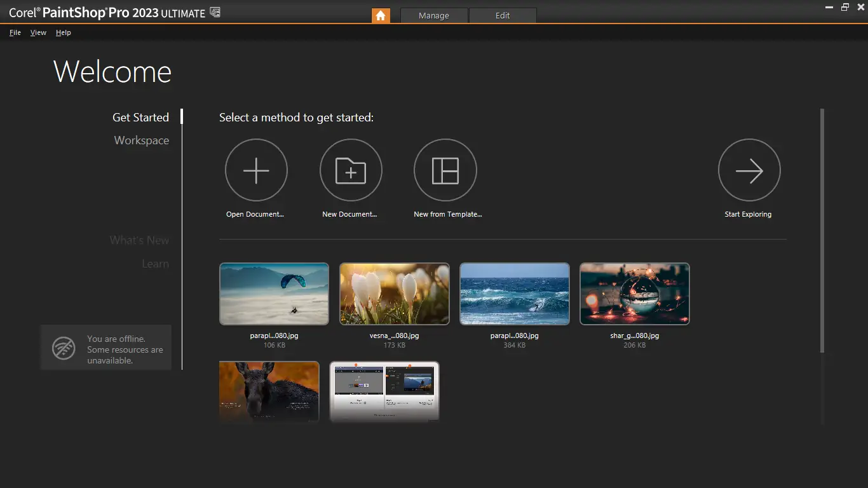Click the shar_g...080.jpg file name
This screenshot has width=868, height=488.
click(634, 335)
